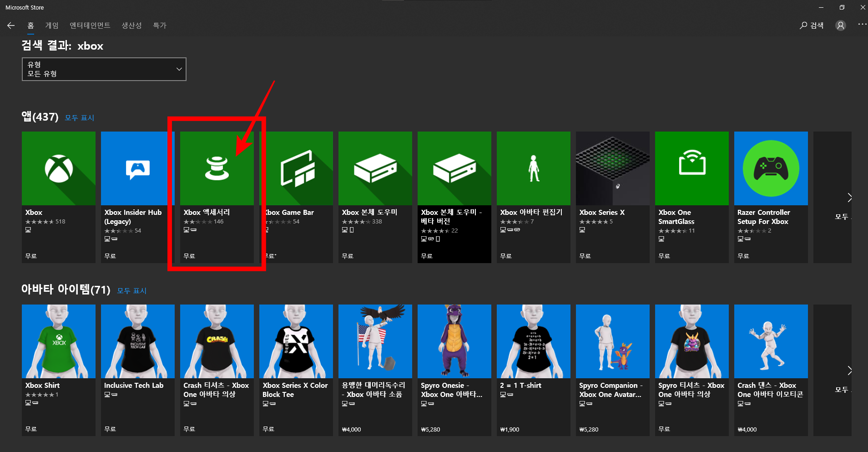Minimize the Microsoft Store window
This screenshot has width=868, height=452.
(821, 7)
